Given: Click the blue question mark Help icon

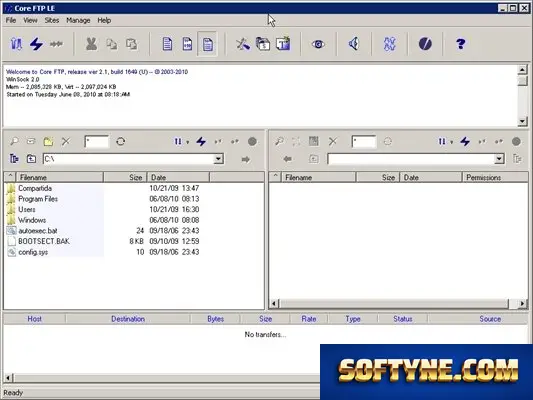Looking at the screenshot, I should point(461,44).
